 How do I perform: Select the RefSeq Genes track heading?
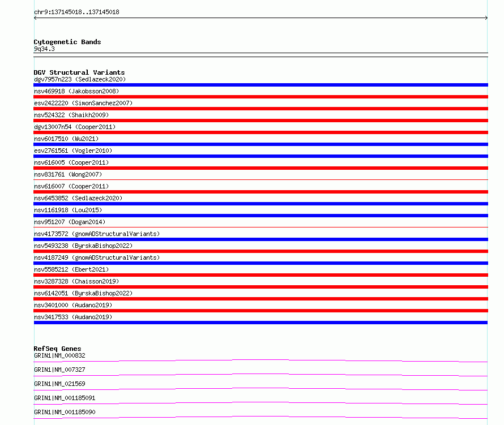tap(57, 349)
